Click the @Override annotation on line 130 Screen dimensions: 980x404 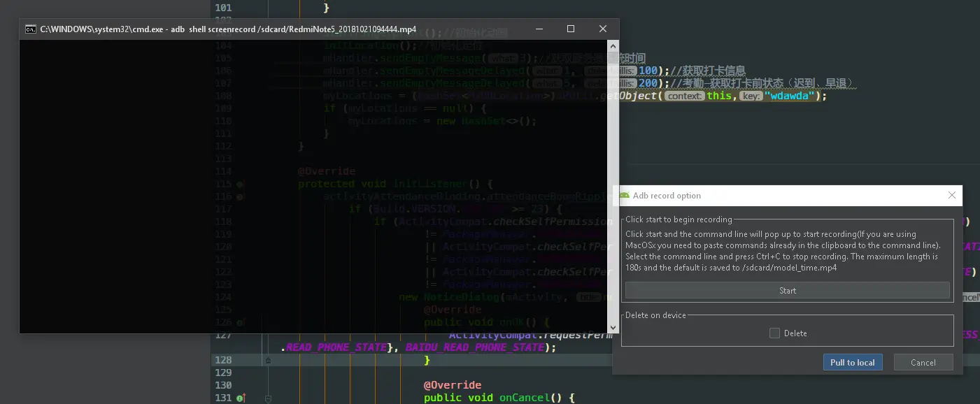coord(453,385)
